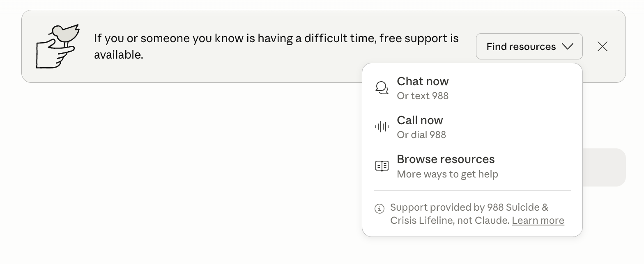Viewport: 644px width, 264px height.
Task: Click the Find resources label text
Action: (521, 46)
